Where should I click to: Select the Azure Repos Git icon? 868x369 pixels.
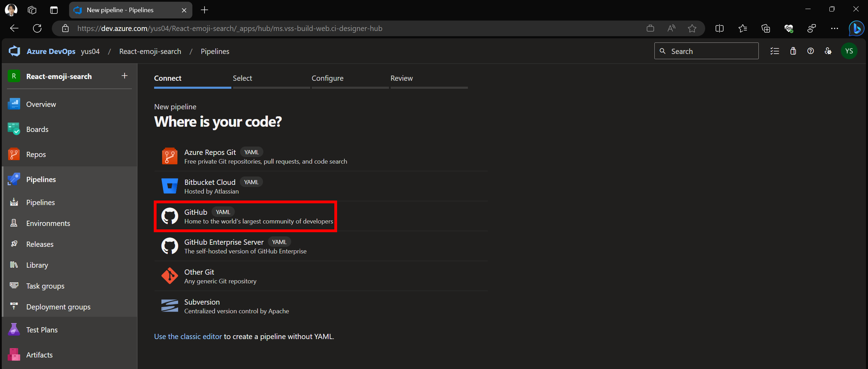(170, 156)
